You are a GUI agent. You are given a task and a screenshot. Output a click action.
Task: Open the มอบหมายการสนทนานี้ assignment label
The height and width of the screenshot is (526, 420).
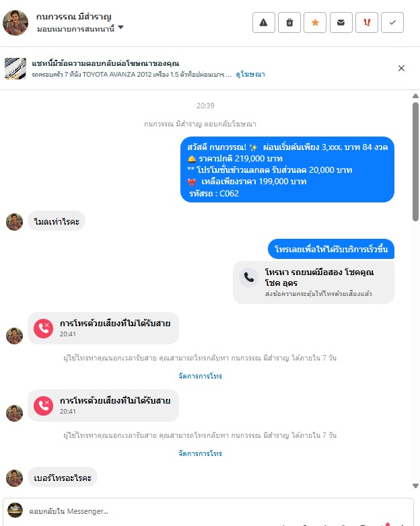[x=75, y=29]
